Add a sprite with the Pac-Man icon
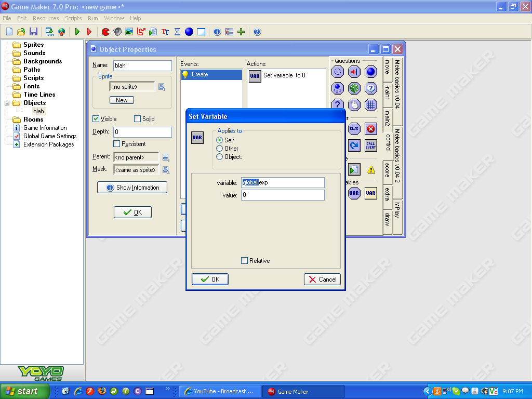 point(105,32)
